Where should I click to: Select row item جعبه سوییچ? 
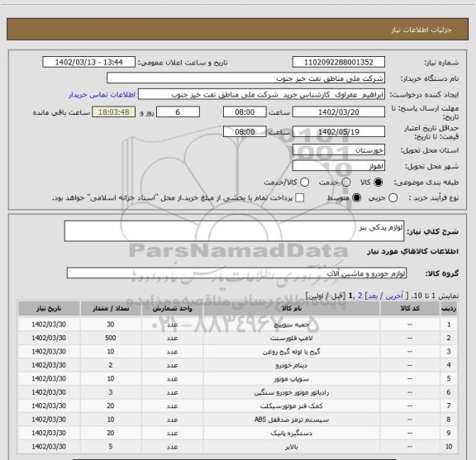[292, 325]
